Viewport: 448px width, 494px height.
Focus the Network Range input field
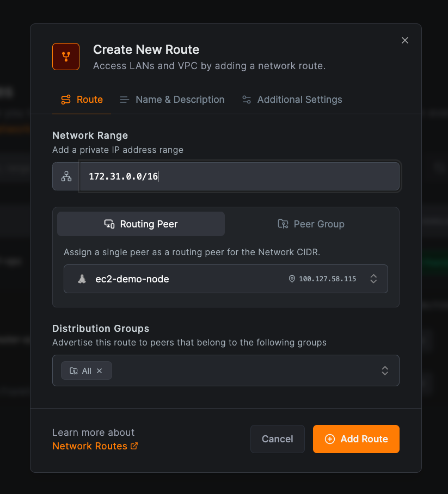click(240, 176)
